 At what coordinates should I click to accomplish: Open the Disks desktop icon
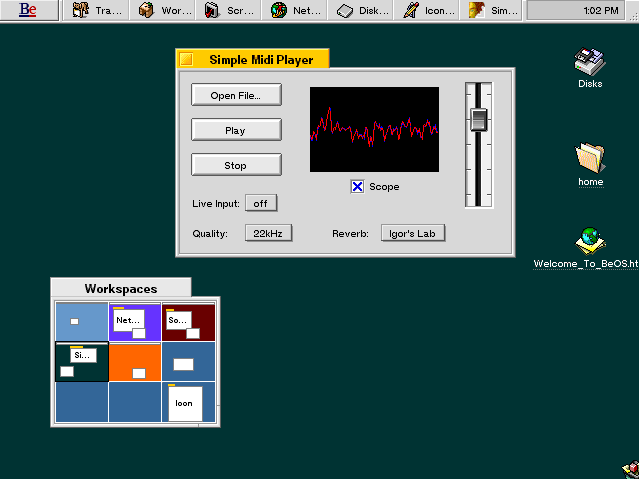click(x=590, y=67)
